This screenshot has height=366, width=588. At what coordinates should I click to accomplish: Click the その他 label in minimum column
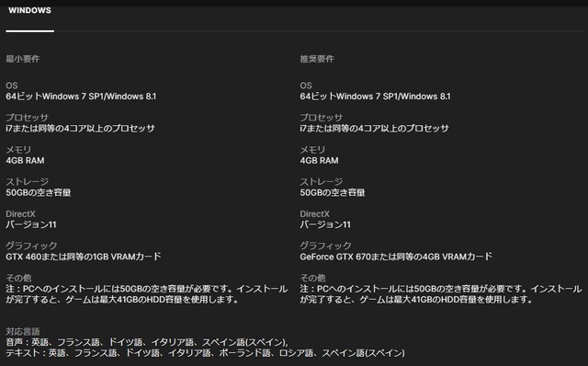click(x=18, y=278)
